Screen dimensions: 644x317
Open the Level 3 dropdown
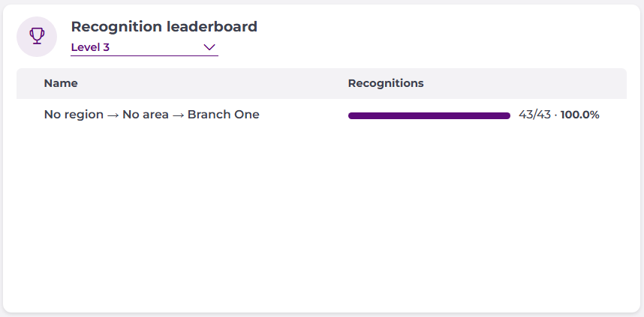143,47
